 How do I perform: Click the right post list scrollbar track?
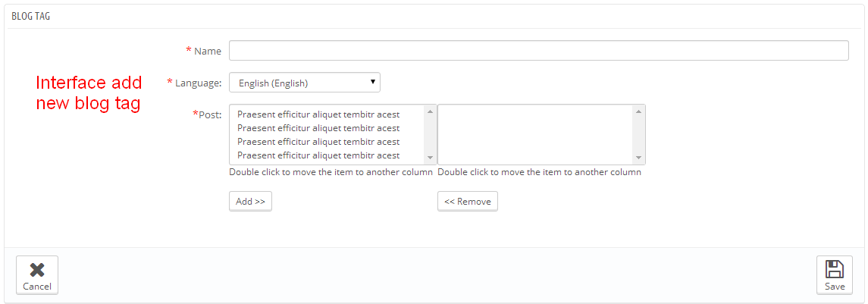(x=639, y=135)
